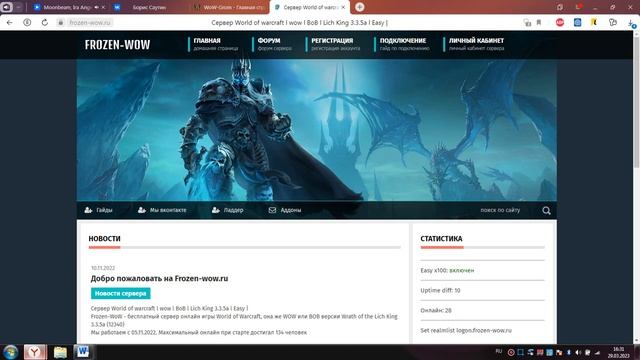This screenshot has width=640, height=360.
Task: Reload the page with the refresh icon
Action: point(44,22)
